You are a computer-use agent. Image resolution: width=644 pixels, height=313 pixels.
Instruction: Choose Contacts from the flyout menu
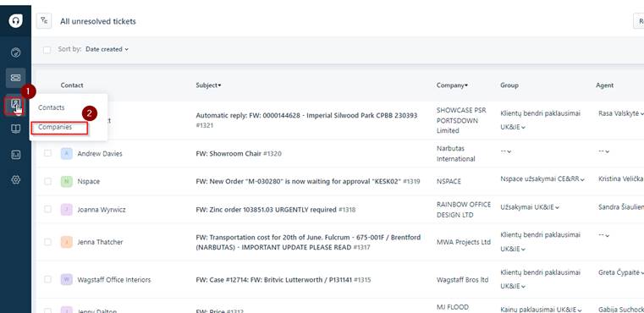click(x=52, y=107)
